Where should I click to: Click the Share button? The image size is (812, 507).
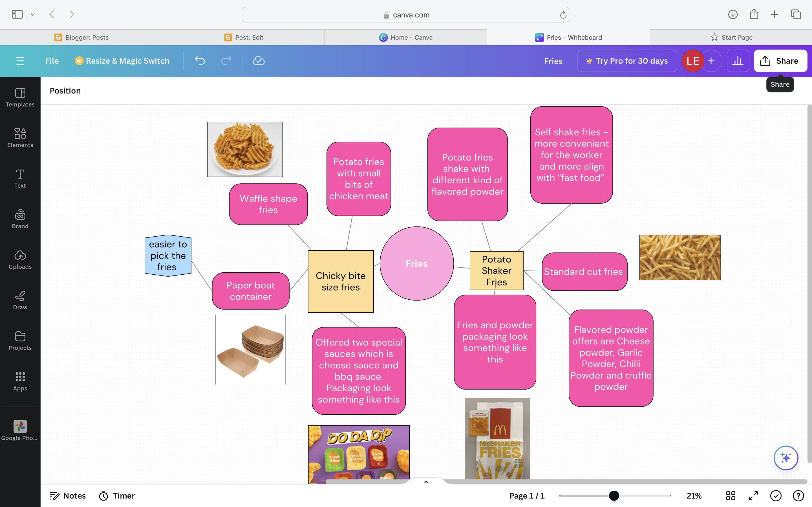(x=780, y=61)
